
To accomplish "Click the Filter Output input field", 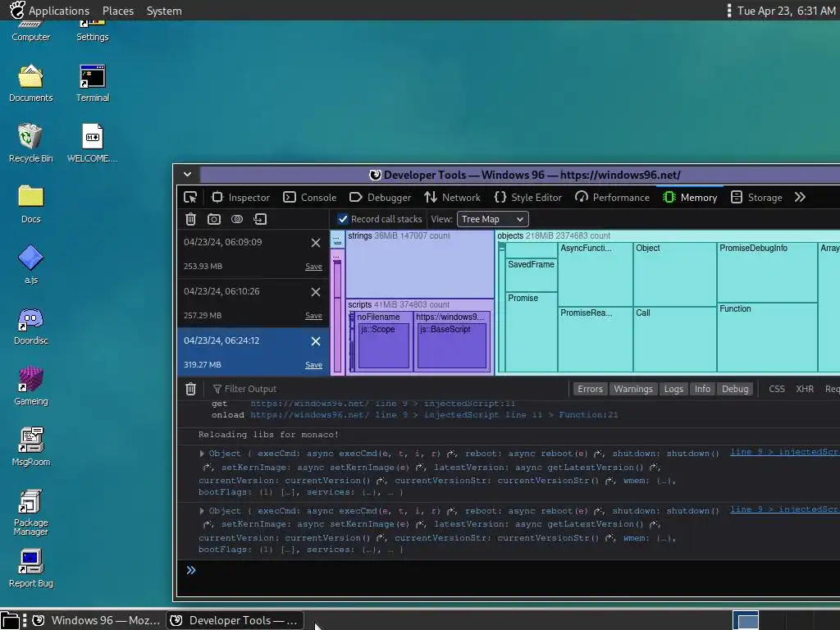I will (x=388, y=389).
